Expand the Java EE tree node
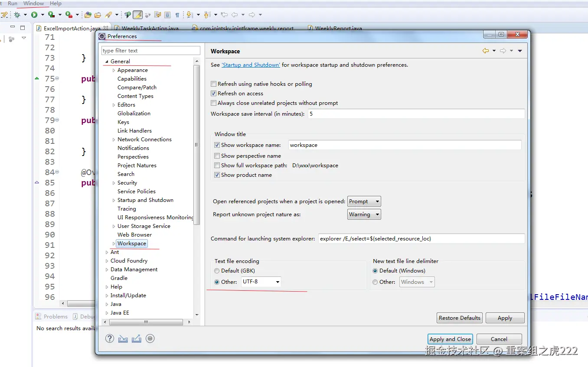The image size is (588, 367). 107,313
